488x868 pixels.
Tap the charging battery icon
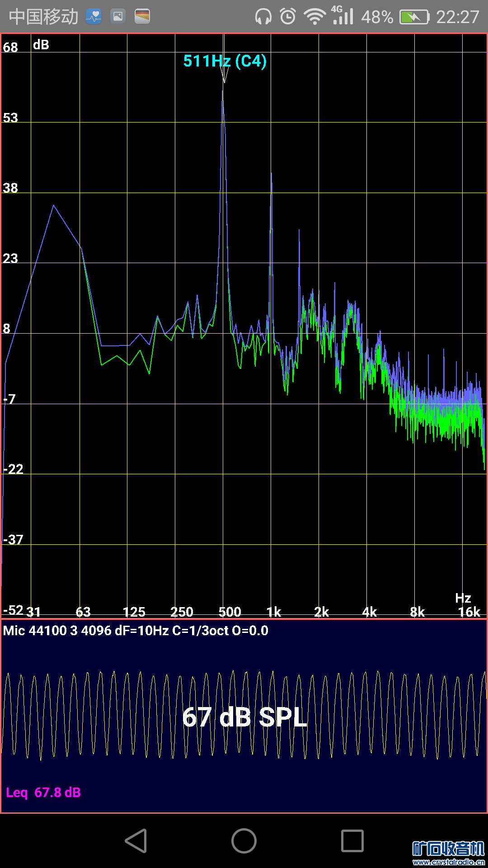click(x=414, y=17)
